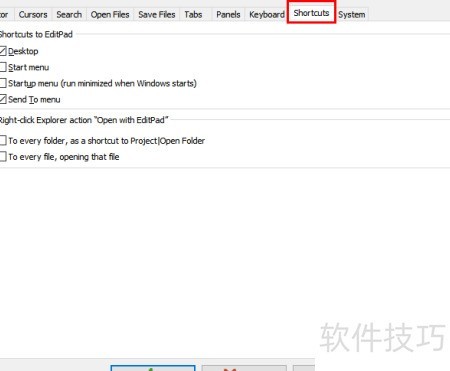Click the Shortcuts tab
Image resolution: width=450 pixels, height=371 pixels.
coord(311,13)
